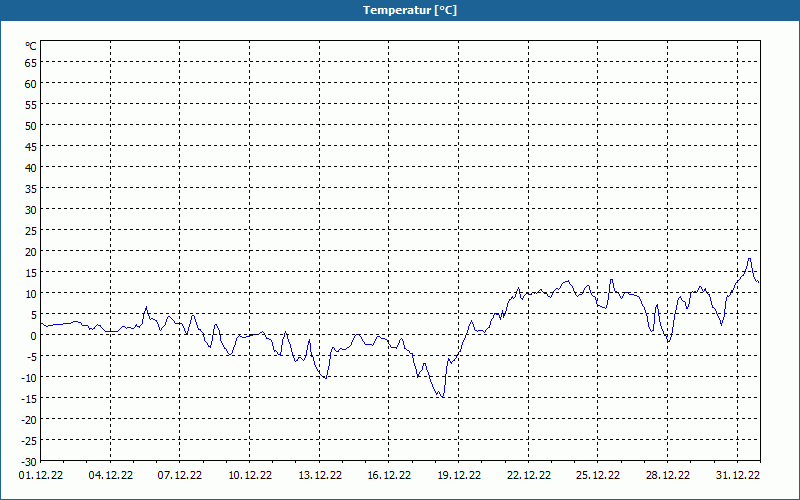The width and height of the screenshot is (800, 500).
Task: Click the -30 value on temperature axis
Action: 29,462
